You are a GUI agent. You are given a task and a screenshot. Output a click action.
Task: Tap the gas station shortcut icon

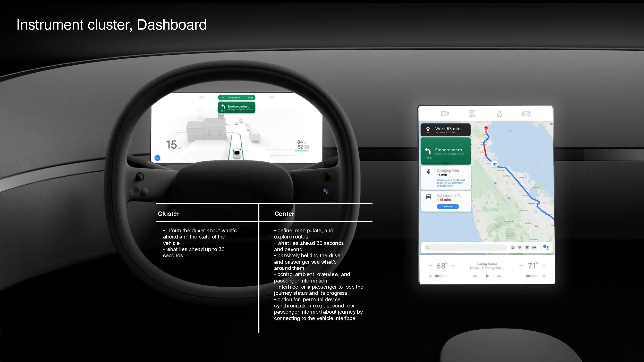(513, 248)
